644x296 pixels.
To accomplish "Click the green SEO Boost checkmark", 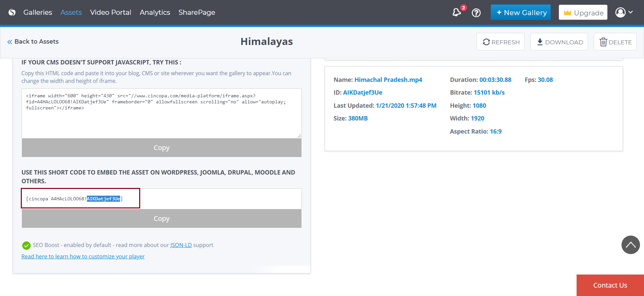I will click(26, 245).
